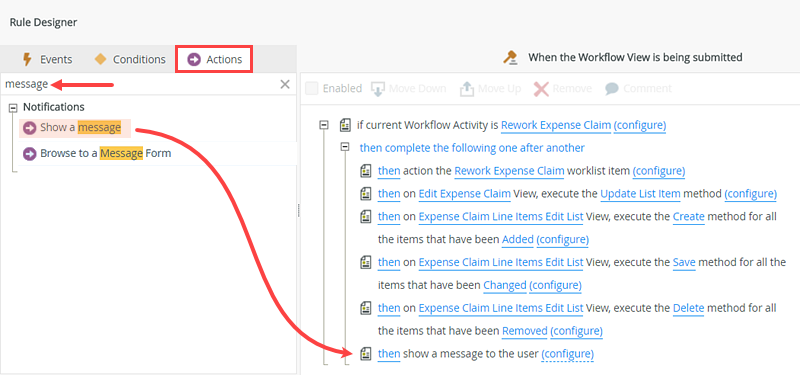
Task: Click the 'Update List Item' method link
Action: (x=640, y=194)
